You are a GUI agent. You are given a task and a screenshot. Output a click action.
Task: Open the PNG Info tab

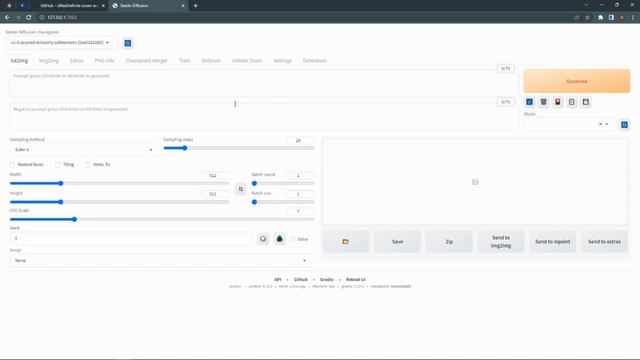pyautogui.click(x=104, y=60)
